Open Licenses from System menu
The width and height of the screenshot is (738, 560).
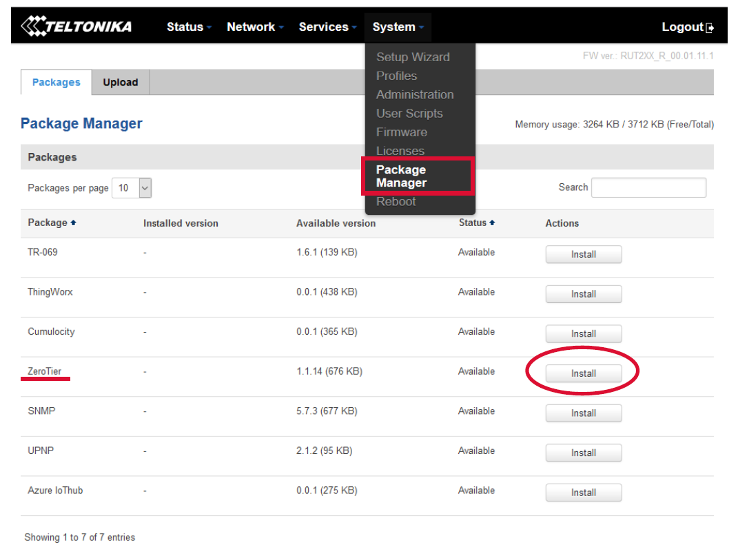pos(400,151)
